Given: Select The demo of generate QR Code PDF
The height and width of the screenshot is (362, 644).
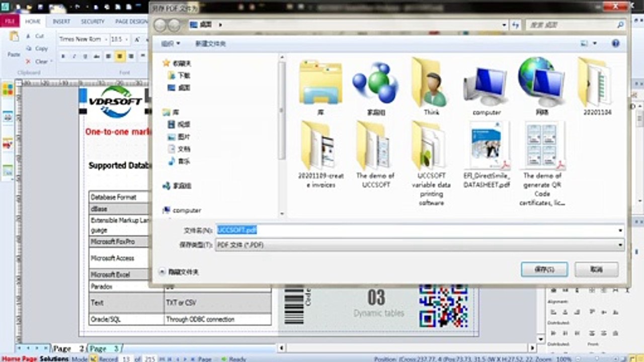Looking at the screenshot, I should tap(542, 163).
